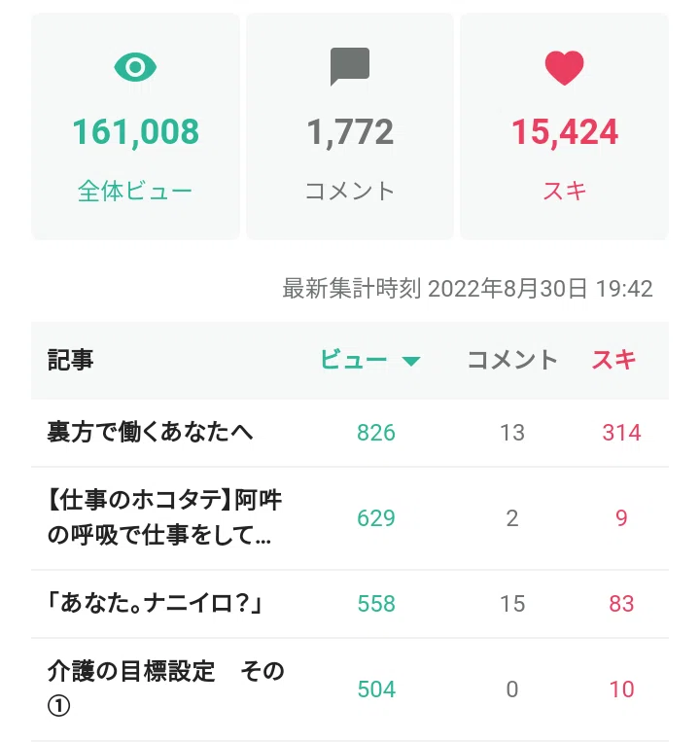This screenshot has height=742, width=700.
Task: Click view count 826 in first row
Action: pyautogui.click(x=376, y=433)
